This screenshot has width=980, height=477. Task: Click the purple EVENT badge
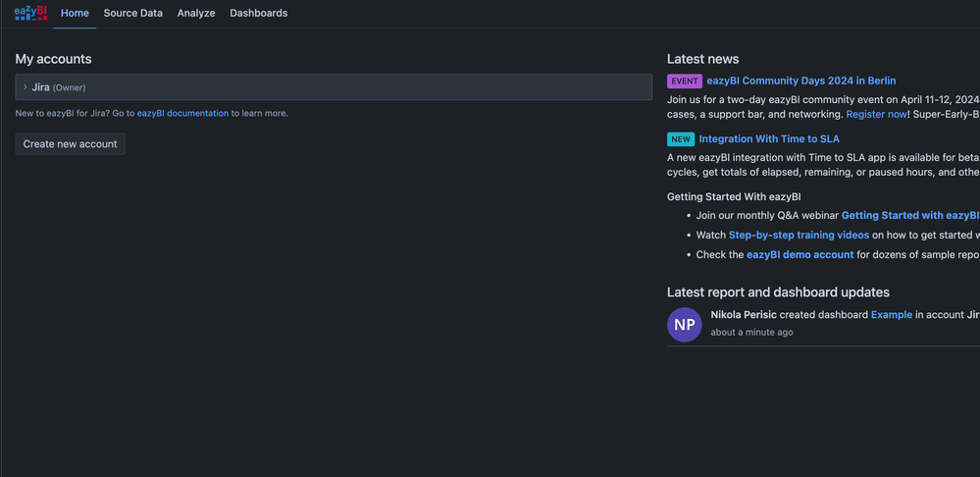[685, 81]
